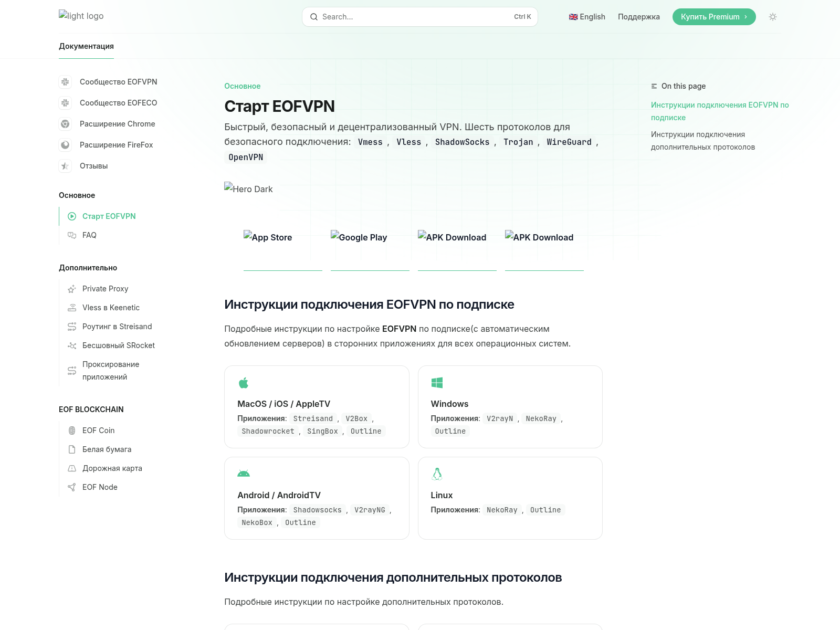Click the Сообщество EOFVPN icon
The image size is (840, 630).
65,82
